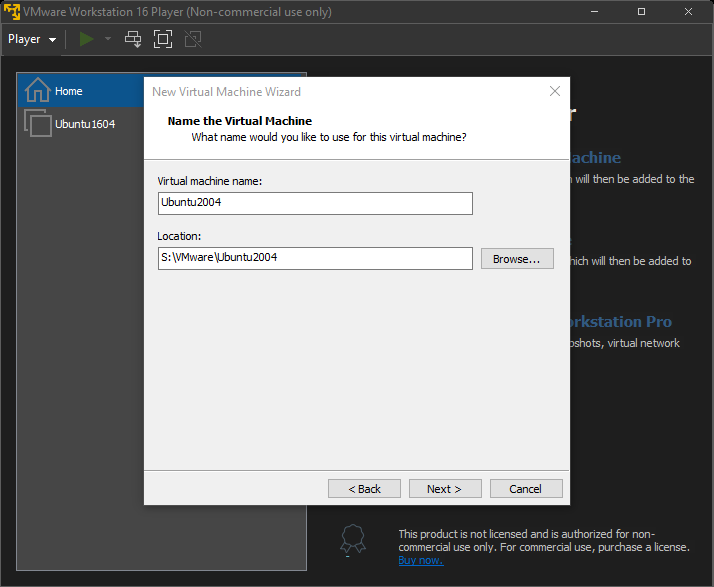Expand the power options dropdown arrow
This screenshot has width=714, height=587.
tap(108, 39)
